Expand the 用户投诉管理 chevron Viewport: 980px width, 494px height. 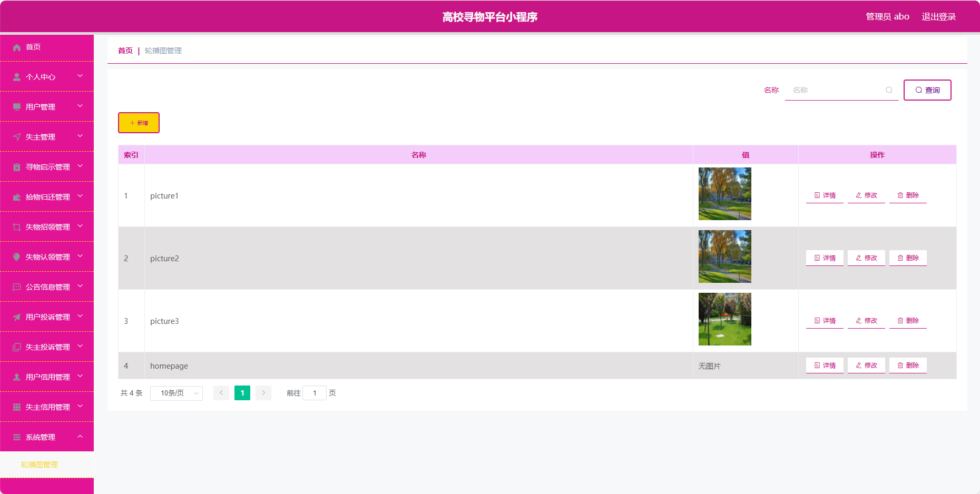pos(80,316)
